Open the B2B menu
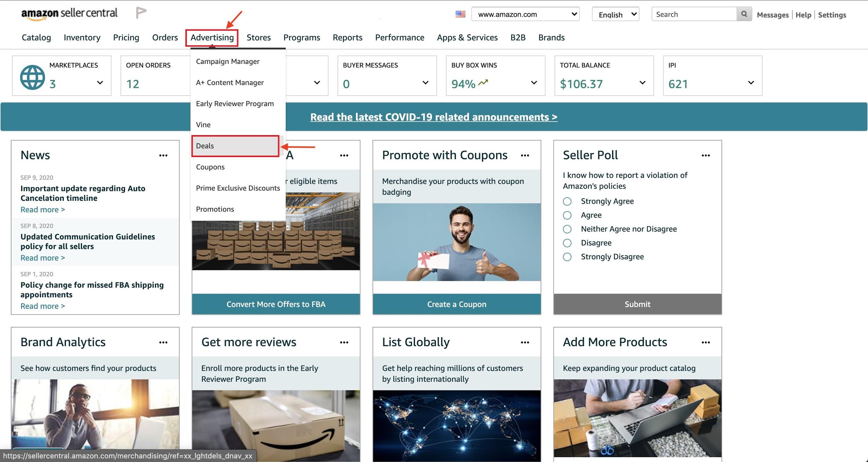Image resolution: width=868 pixels, height=462 pixels. coord(518,38)
